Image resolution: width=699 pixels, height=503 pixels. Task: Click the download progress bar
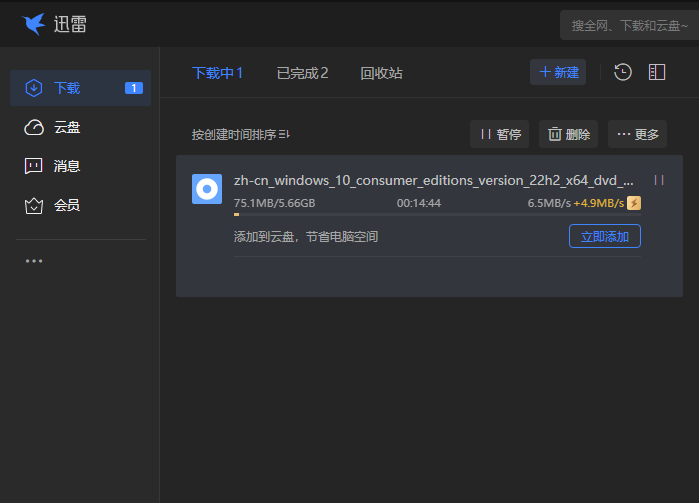point(437,214)
